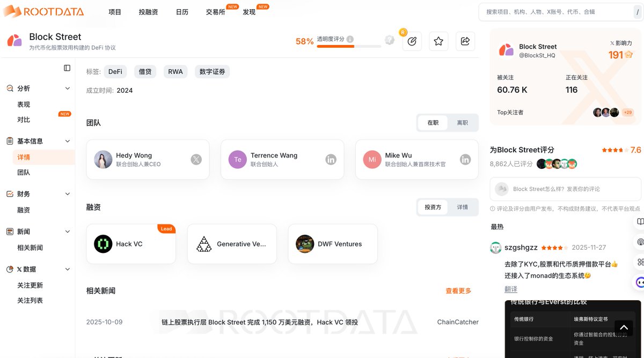Click the RootData logo
The height and width of the screenshot is (358, 644).
[43, 11]
